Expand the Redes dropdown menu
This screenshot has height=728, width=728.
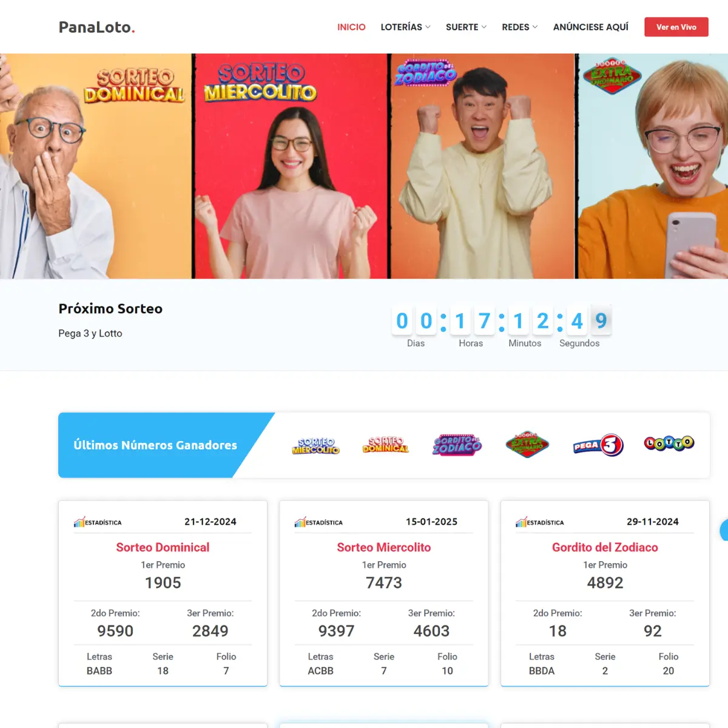pos(519,27)
